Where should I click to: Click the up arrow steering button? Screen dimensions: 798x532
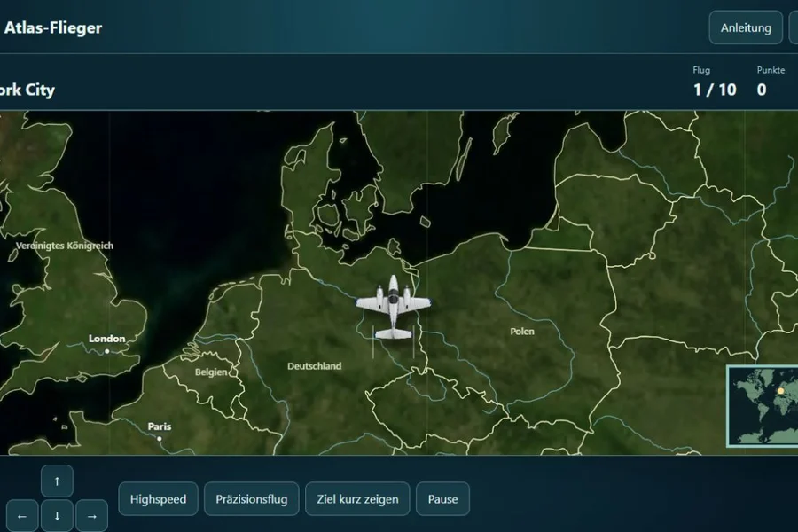(57, 481)
